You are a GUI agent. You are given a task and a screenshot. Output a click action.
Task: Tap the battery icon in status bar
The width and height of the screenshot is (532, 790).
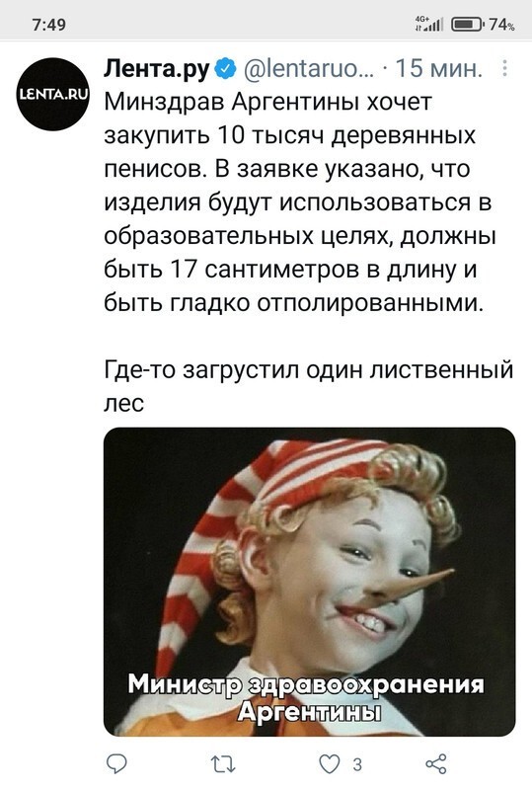468,24
